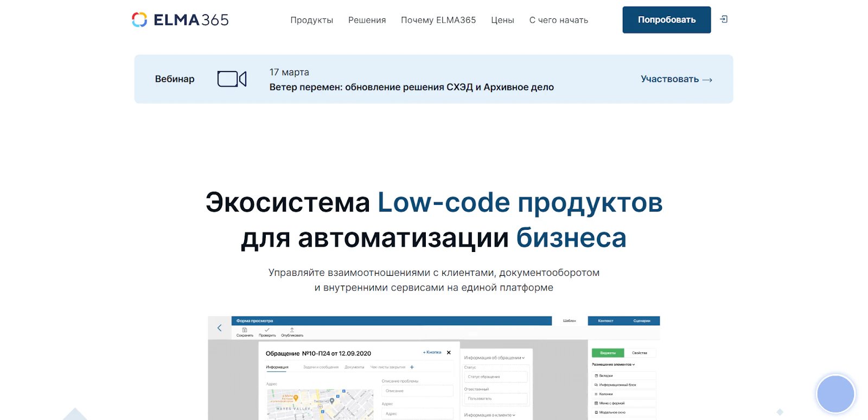Viewport: 868px width, 420px height.
Task: Click the ELMA365 logo
Action: point(180,20)
